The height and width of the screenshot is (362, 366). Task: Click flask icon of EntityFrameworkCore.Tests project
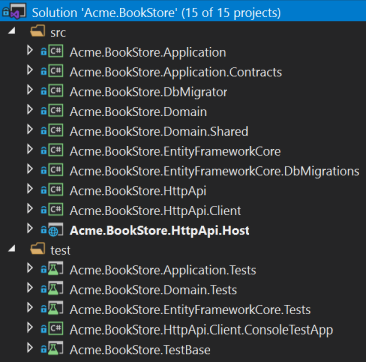tap(55, 308)
